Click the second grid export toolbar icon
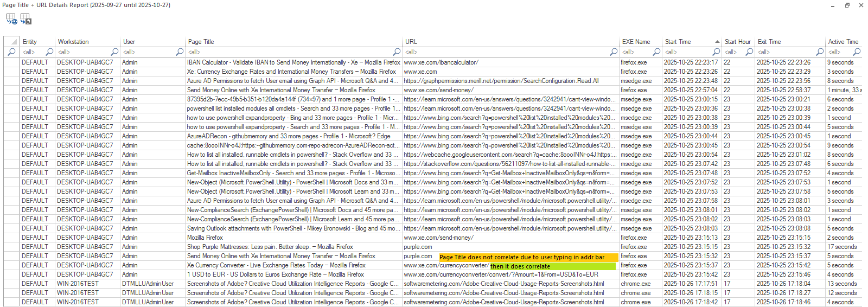The image size is (868, 307). [x=26, y=19]
